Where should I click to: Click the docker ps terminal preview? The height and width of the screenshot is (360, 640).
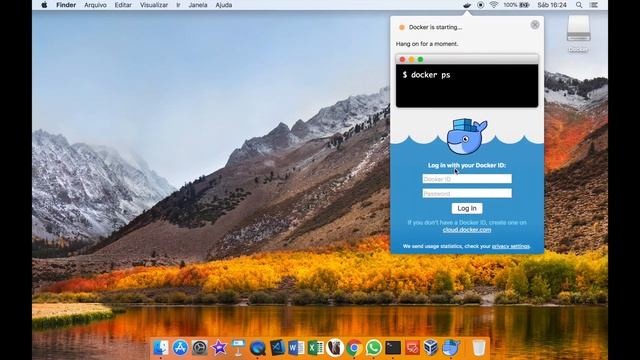467,81
